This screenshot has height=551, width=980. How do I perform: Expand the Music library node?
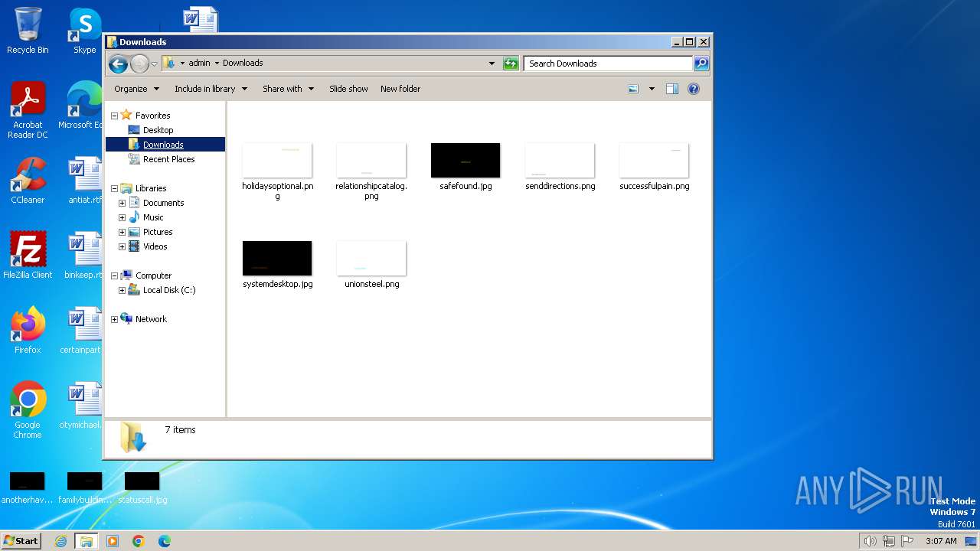click(x=122, y=217)
